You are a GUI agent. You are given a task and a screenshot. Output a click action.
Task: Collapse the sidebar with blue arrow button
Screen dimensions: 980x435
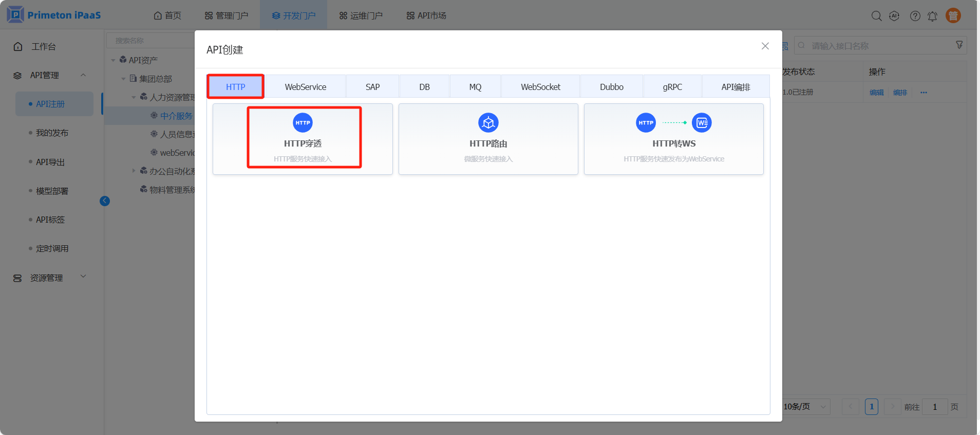(x=105, y=201)
